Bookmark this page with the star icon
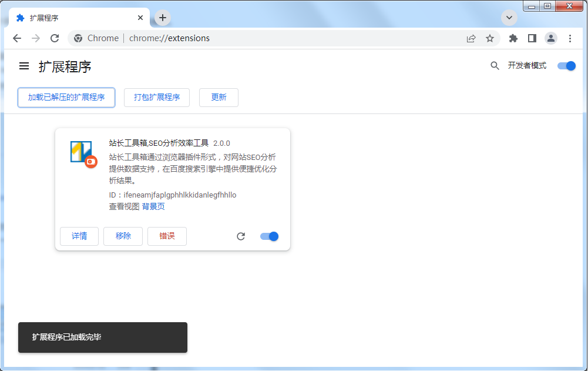The image size is (588, 371). (490, 38)
